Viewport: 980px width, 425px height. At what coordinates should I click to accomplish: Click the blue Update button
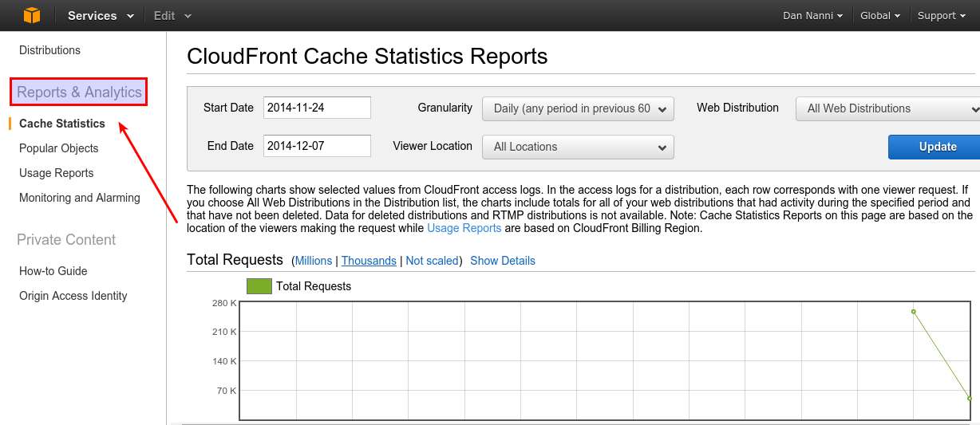pos(934,147)
